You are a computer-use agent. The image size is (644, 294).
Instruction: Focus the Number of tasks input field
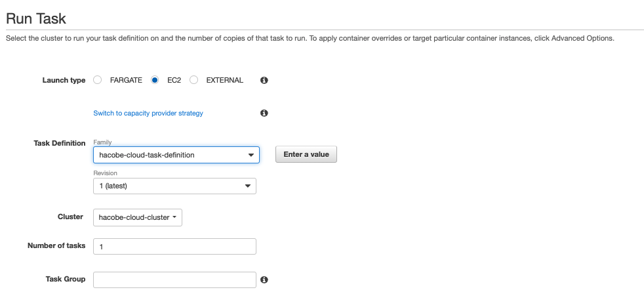point(174,246)
